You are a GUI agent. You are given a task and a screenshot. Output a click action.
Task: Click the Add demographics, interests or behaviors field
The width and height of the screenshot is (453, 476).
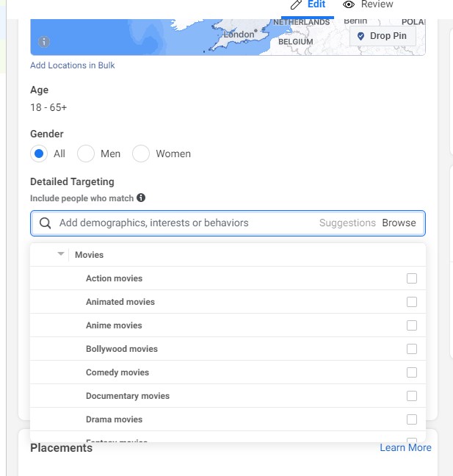pos(228,223)
